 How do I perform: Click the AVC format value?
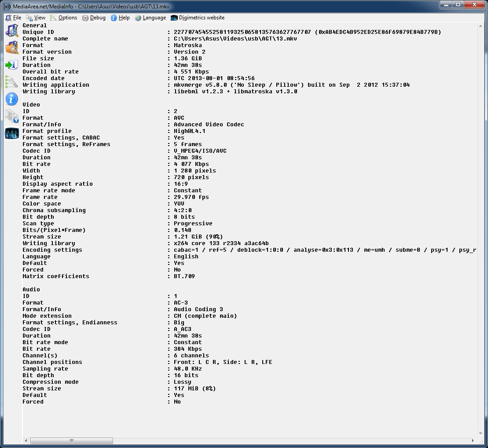click(179, 118)
